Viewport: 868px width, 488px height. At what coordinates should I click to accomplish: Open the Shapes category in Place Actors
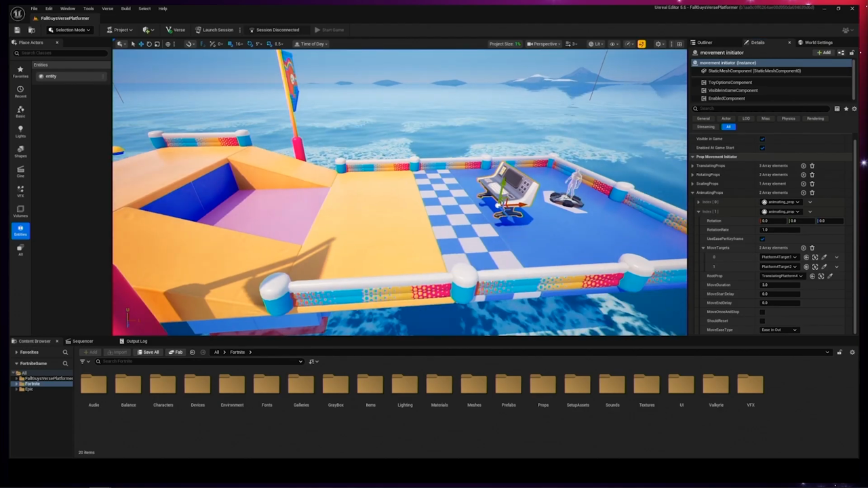(20, 151)
